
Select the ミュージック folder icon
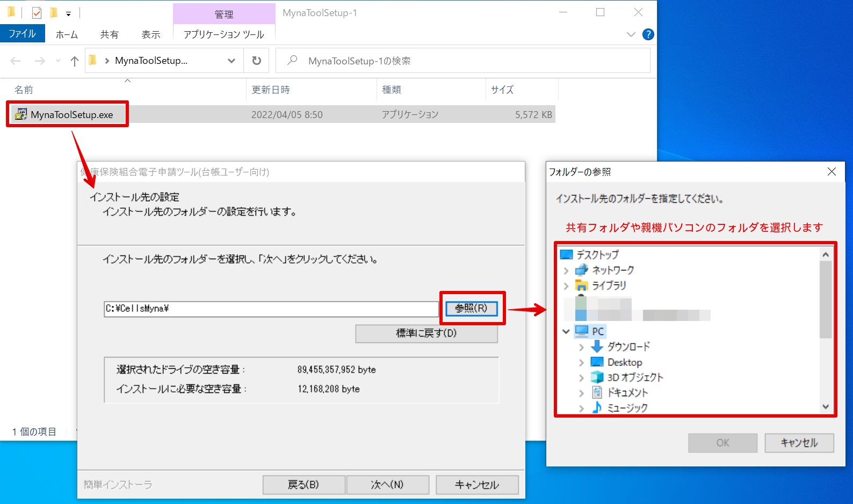(x=597, y=408)
